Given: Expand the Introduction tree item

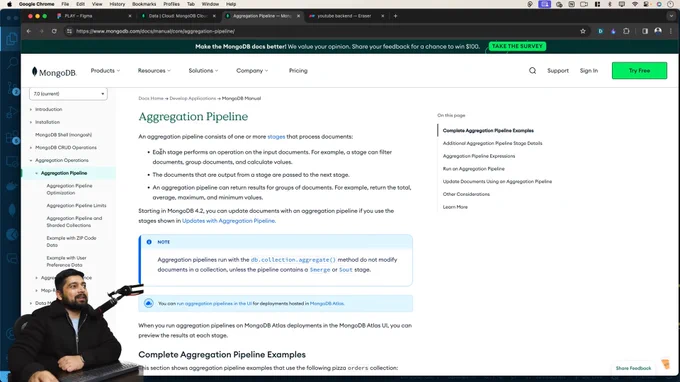Looking at the screenshot, I should click(x=31, y=110).
